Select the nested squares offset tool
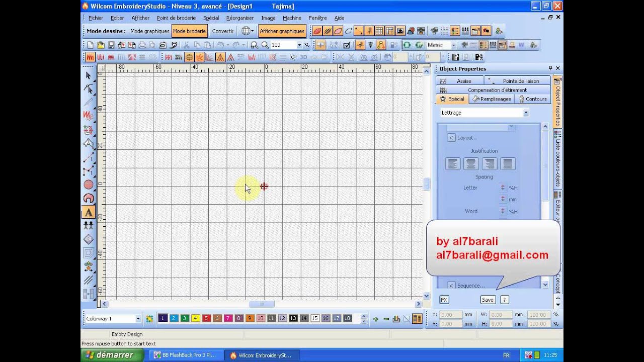This screenshot has height=362, width=644. tap(89, 253)
